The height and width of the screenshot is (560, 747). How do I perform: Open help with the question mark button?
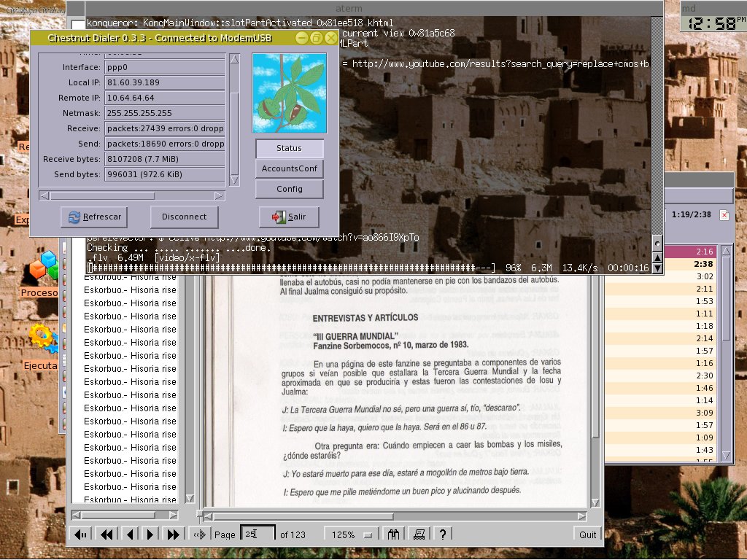443,534
